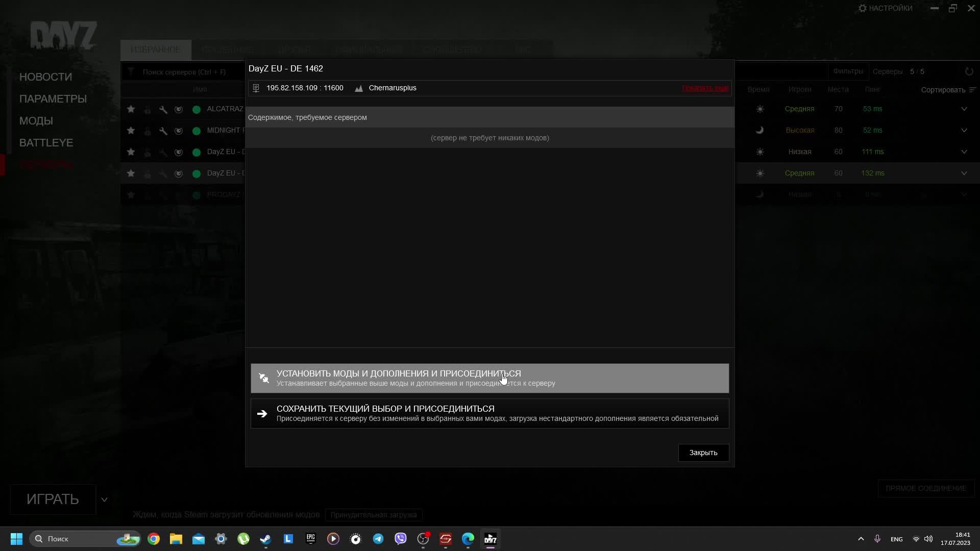Expand details for the 132 ms server
The height and width of the screenshot is (551, 980).
coord(964,173)
